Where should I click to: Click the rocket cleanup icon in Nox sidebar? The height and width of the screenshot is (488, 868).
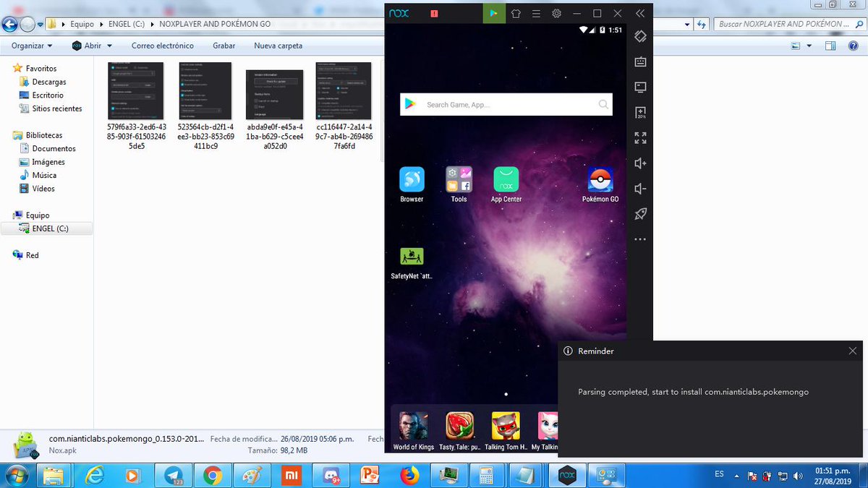click(x=640, y=214)
